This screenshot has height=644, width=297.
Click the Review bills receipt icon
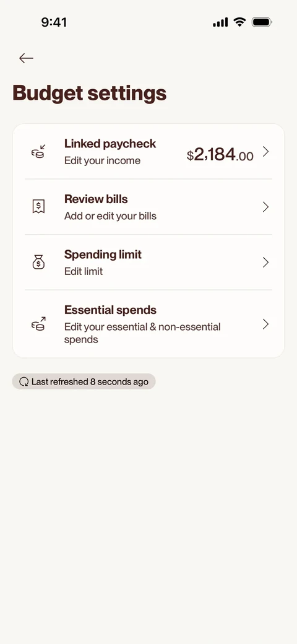pyautogui.click(x=38, y=207)
